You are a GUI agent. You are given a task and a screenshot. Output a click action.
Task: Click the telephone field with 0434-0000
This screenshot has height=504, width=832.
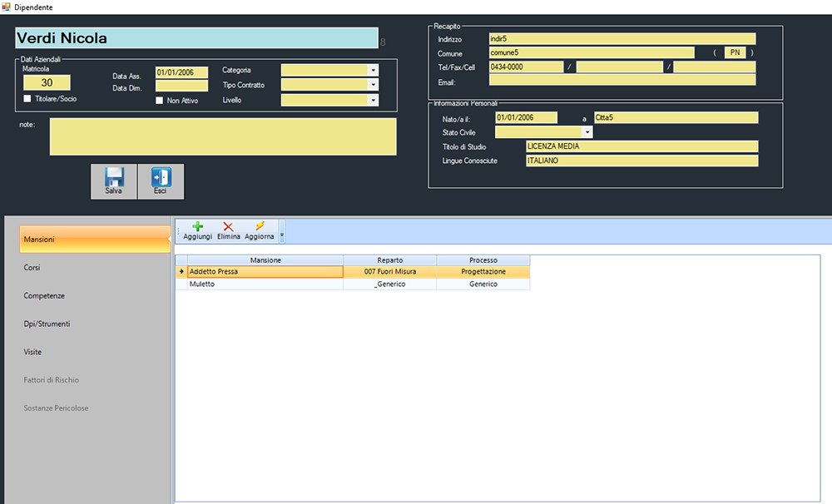click(x=526, y=67)
